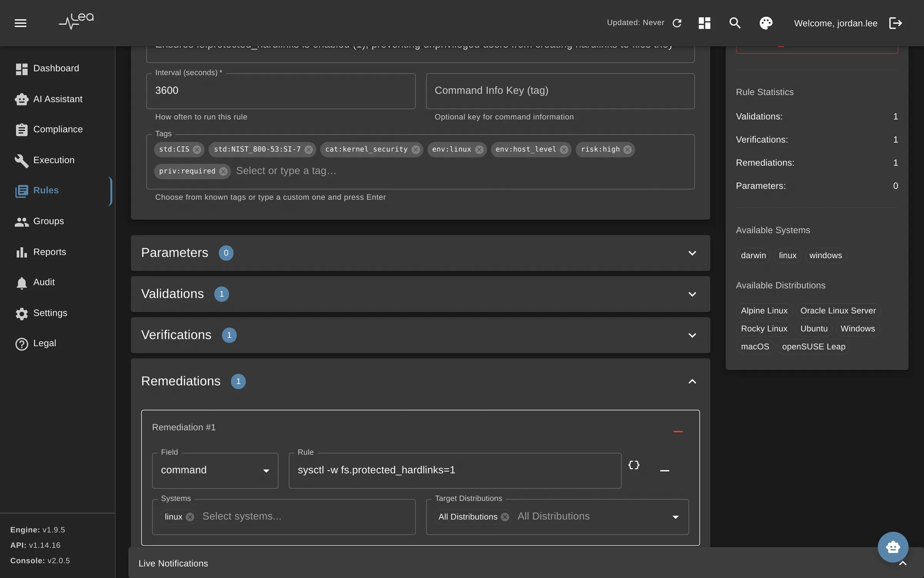
Task: Open Audit in sidebar
Action: click(57, 282)
